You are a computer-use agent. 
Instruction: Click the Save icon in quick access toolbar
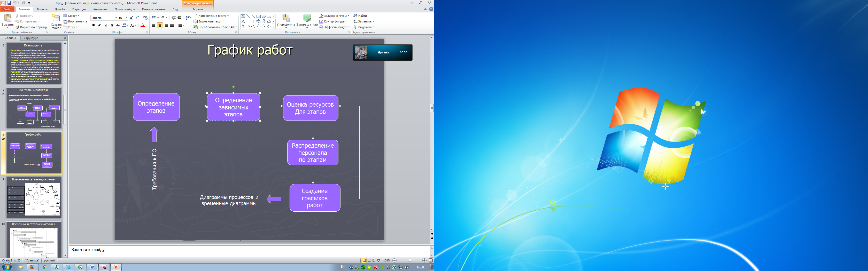coord(10,3)
